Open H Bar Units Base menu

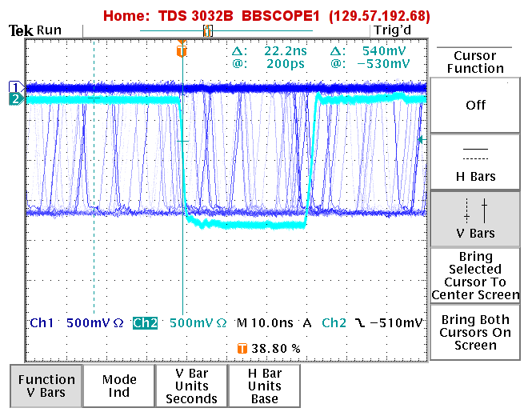coord(264,386)
